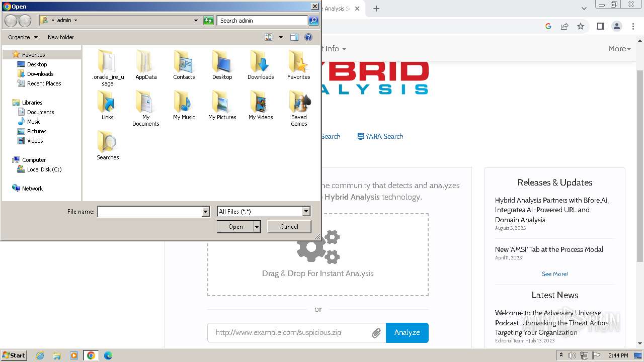
Task: Select Videos library in navigation pane
Action: coord(35,141)
